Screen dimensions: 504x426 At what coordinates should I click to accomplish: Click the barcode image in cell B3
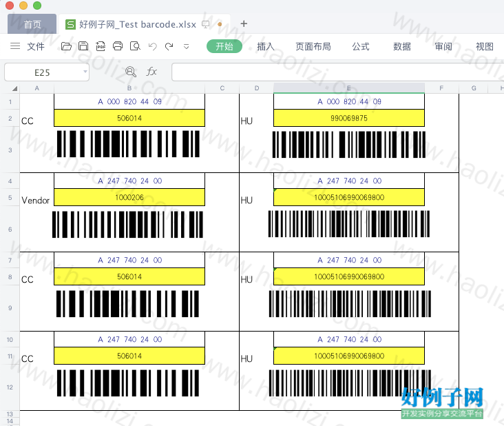click(128, 144)
